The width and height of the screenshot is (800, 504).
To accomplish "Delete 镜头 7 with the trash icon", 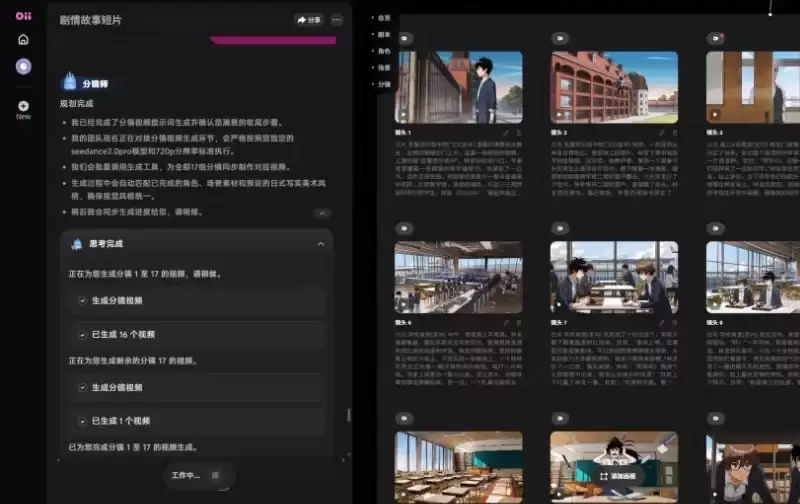I will coord(674,323).
